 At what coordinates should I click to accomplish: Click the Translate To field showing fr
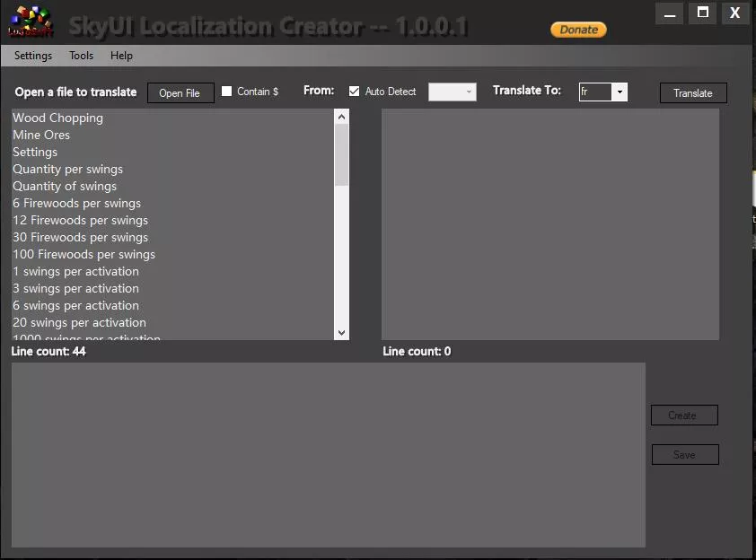click(595, 92)
